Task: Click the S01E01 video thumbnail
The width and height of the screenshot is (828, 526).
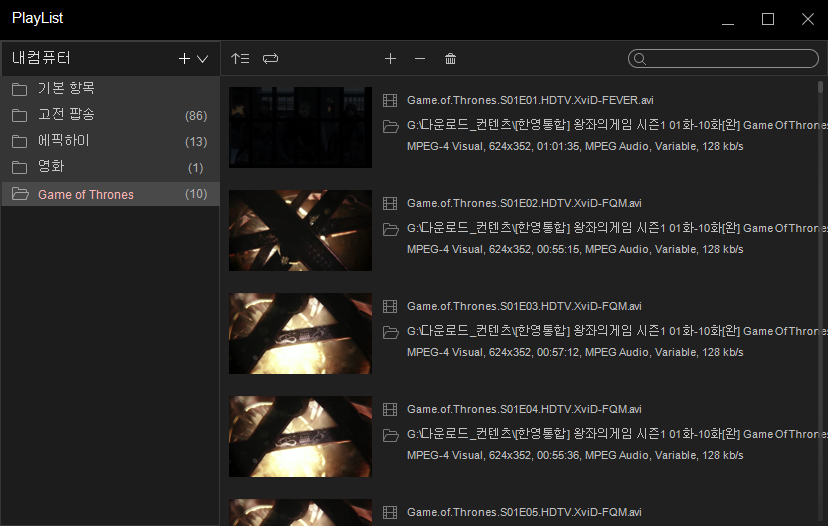Action: 300,127
